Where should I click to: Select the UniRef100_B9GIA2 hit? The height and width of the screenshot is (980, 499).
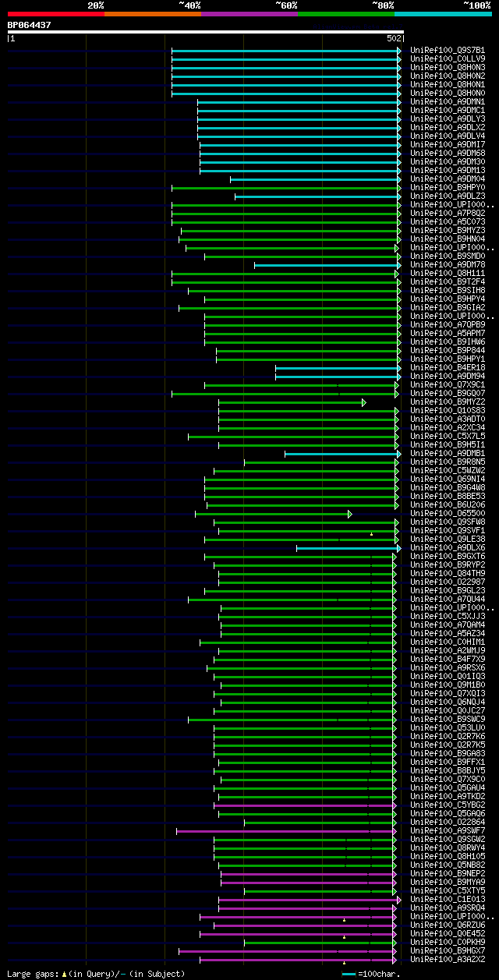[448, 307]
